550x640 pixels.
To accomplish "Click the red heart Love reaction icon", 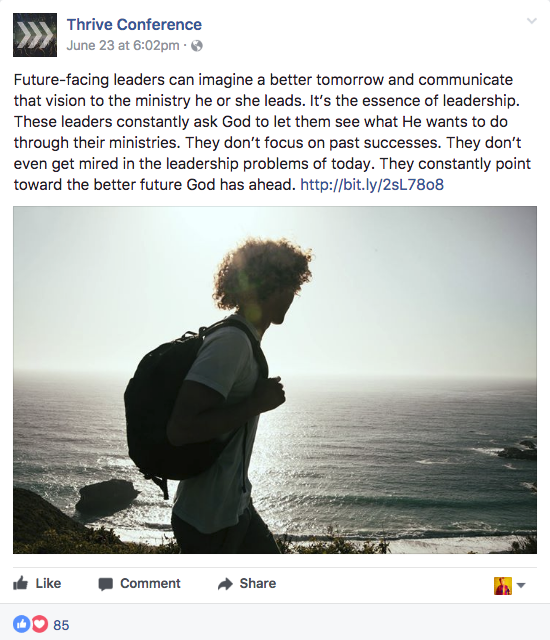I will [40, 624].
